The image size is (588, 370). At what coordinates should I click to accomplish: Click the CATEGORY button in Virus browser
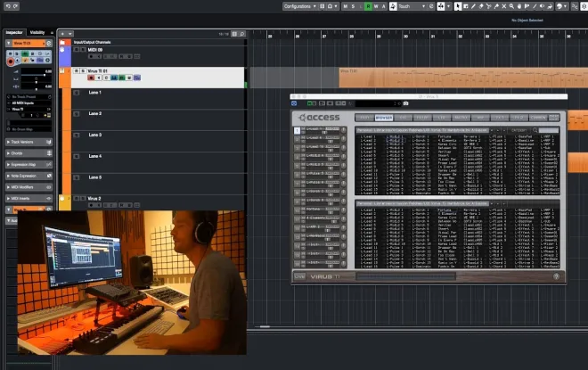519,130
